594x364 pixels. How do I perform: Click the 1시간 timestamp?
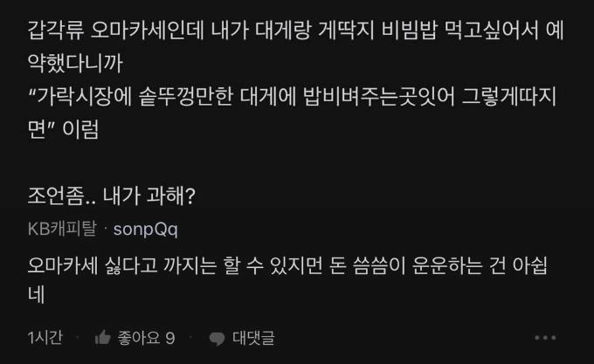pyautogui.click(x=45, y=338)
